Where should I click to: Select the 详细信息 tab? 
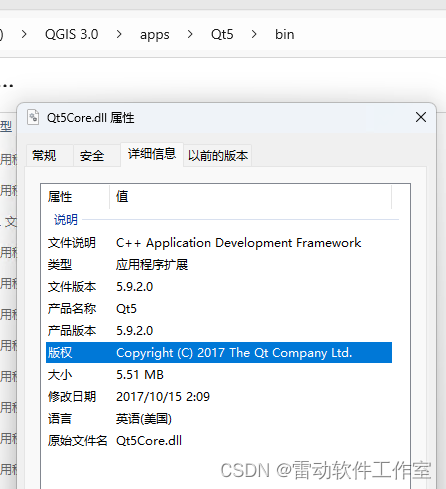pyautogui.click(x=152, y=154)
